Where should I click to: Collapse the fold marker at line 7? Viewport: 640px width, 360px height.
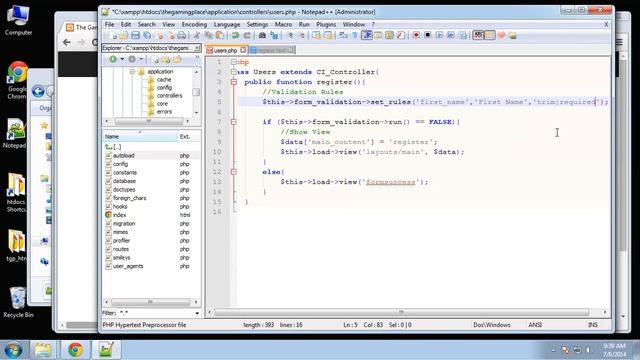point(234,122)
